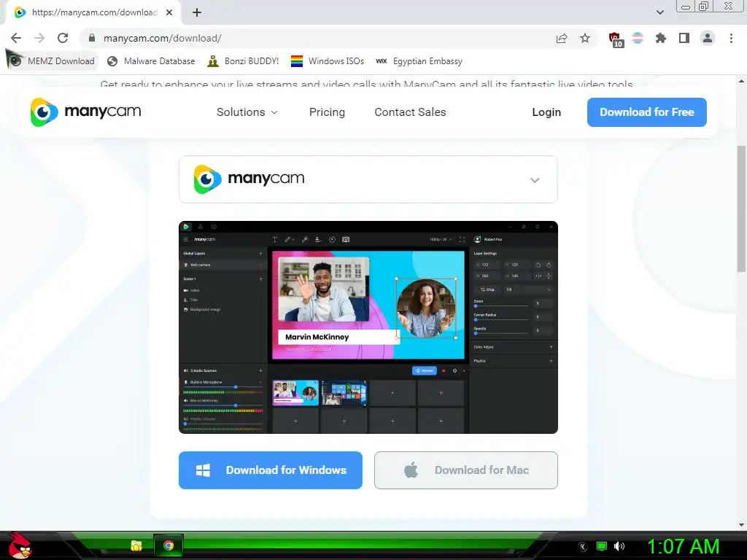Viewport: 747px width, 560px height.
Task: Open the Malware Database bookmark
Action: (151, 61)
